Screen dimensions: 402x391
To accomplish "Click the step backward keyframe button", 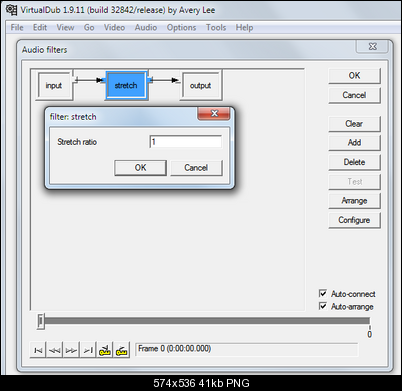I will click(x=55, y=350).
